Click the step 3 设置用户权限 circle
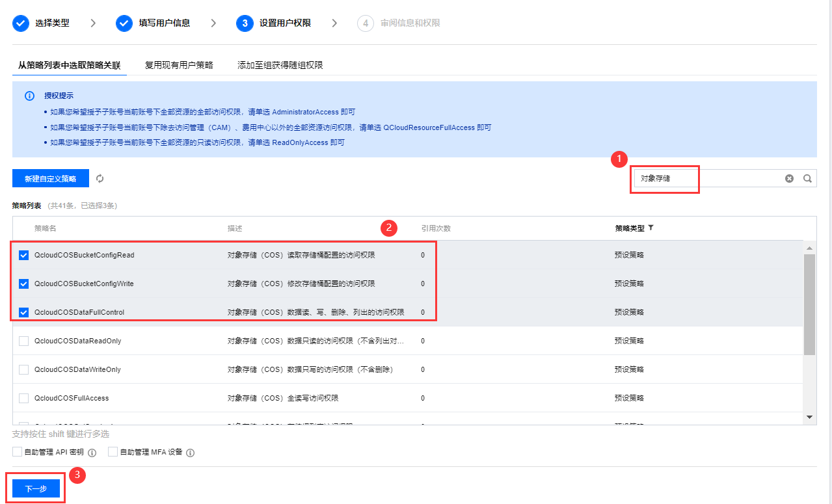Image resolution: width=832 pixels, height=504 pixels. (245, 23)
